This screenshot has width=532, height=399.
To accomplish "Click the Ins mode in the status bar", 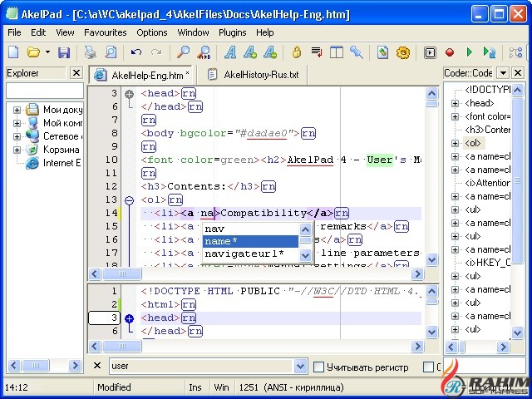I will click(195, 387).
